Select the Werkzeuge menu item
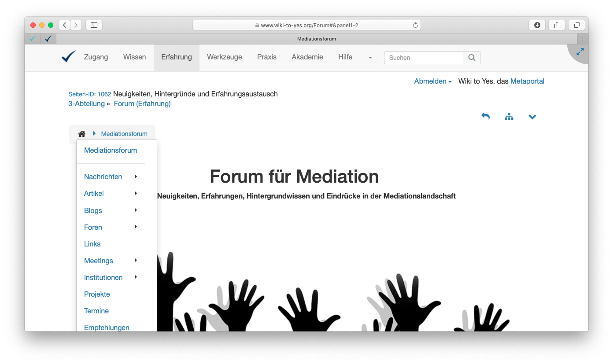Image resolution: width=613 pixels, height=364 pixels. [x=224, y=57]
